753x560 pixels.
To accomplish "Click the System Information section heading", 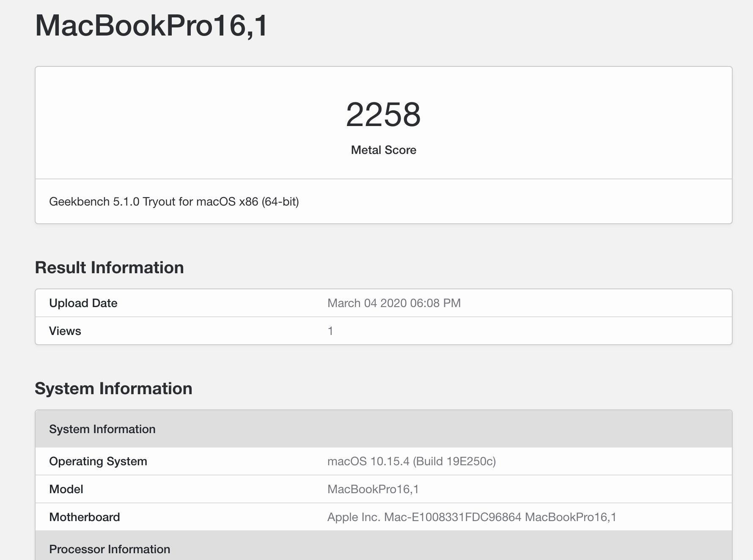I will pyautogui.click(x=113, y=389).
